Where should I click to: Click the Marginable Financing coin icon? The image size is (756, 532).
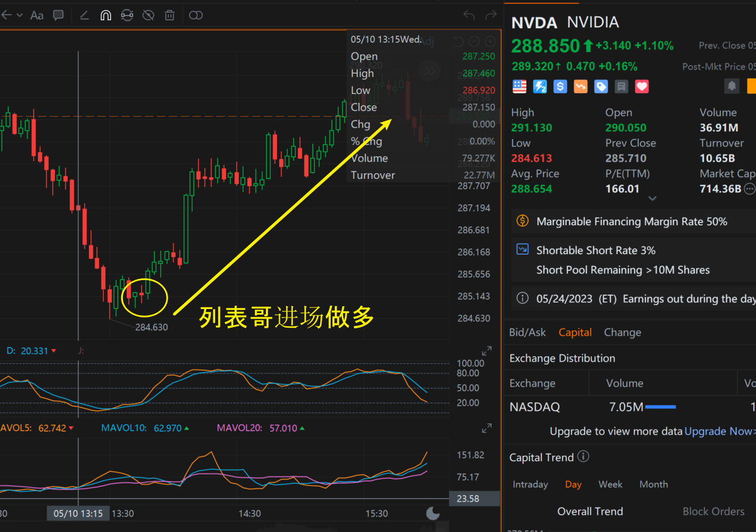523,221
